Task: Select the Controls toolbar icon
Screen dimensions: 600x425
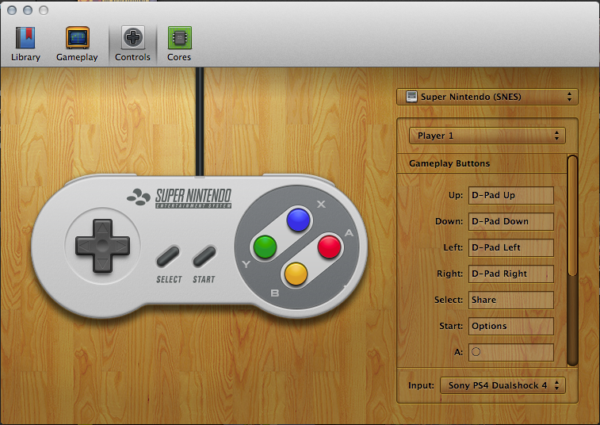Action: (x=132, y=44)
